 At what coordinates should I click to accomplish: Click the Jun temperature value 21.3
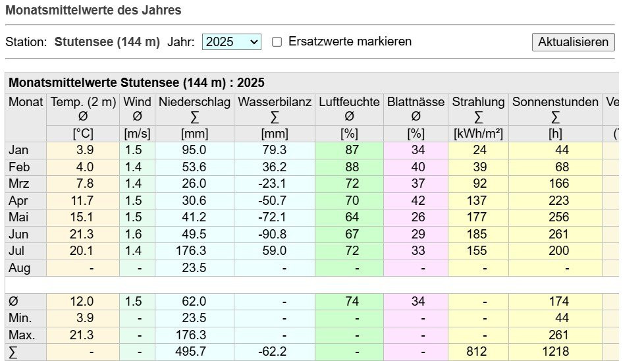(84, 234)
